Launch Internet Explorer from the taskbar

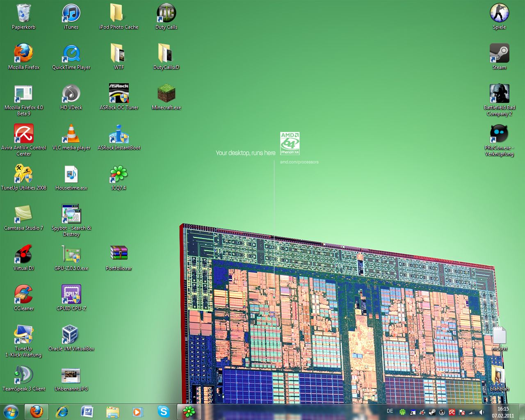coord(62,411)
